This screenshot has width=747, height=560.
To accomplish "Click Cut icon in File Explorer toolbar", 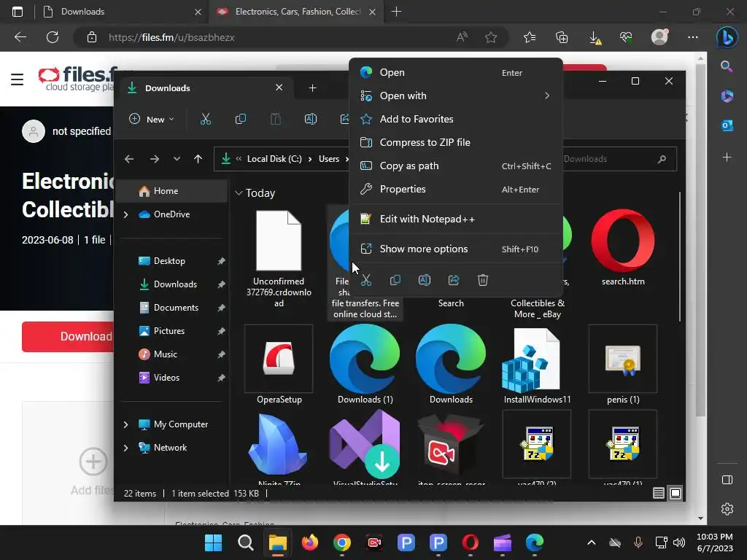I will (205, 119).
